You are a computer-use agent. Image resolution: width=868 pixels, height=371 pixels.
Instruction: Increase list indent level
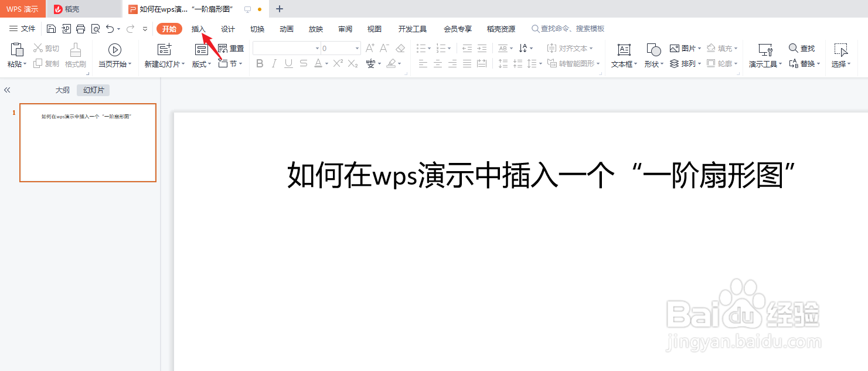[482, 48]
